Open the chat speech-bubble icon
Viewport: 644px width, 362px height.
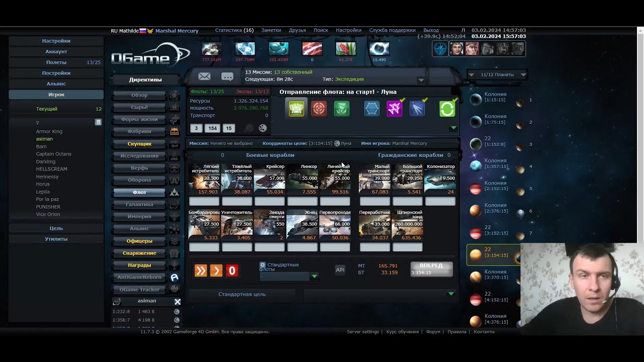(x=227, y=76)
